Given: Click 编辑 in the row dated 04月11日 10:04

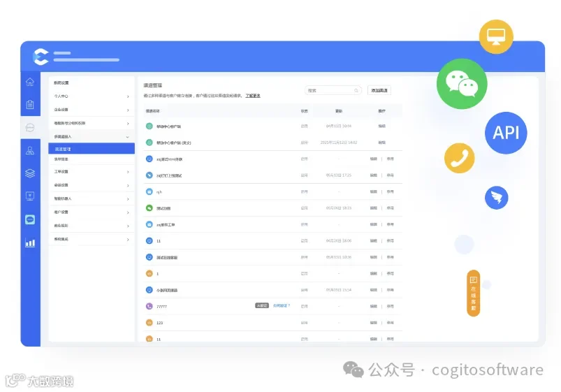Looking at the screenshot, I should click(x=382, y=126).
